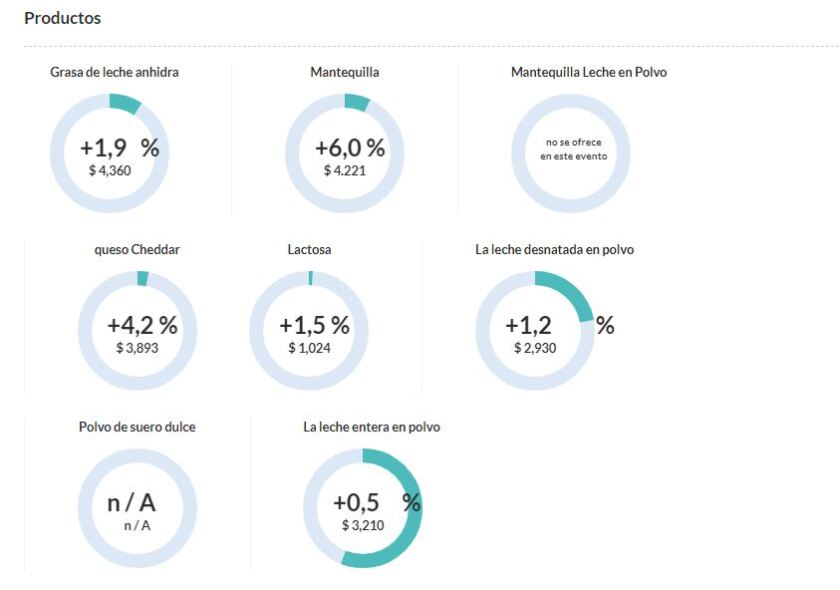
Task: Click the +6,0 % change figure
Action: click(350, 148)
